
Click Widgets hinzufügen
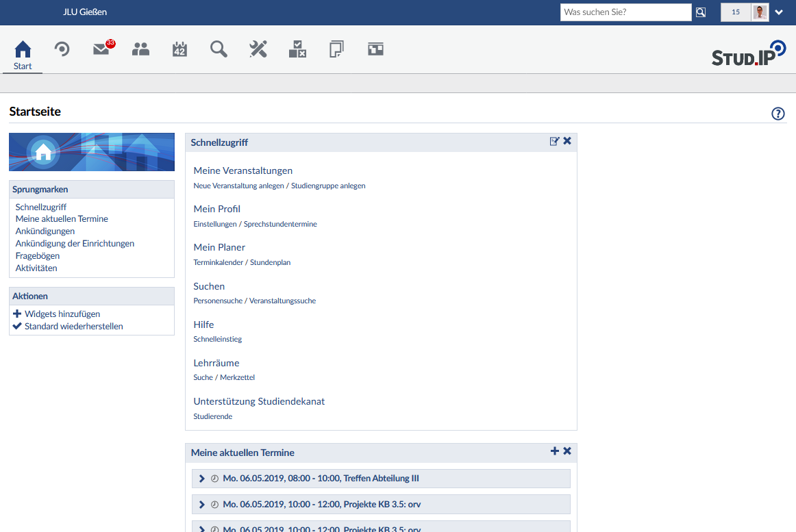(x=62, y=314)
